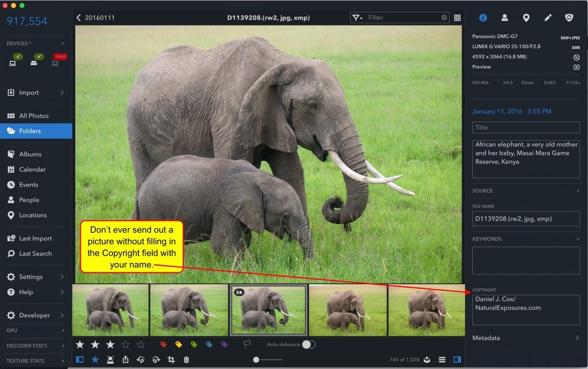
Task: Select the last elephant thumbnail in filmstrip
Action: pyautogui.click(x=426, y=310)
